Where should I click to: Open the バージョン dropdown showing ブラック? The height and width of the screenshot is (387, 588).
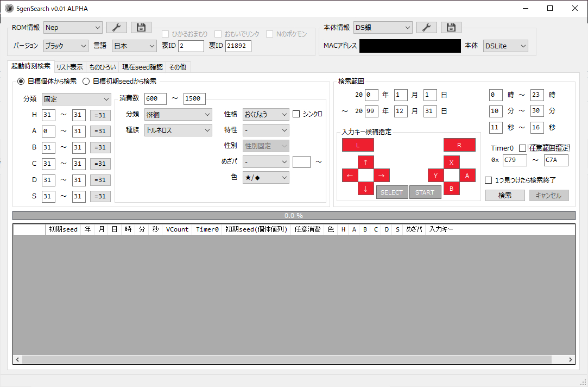66,46
